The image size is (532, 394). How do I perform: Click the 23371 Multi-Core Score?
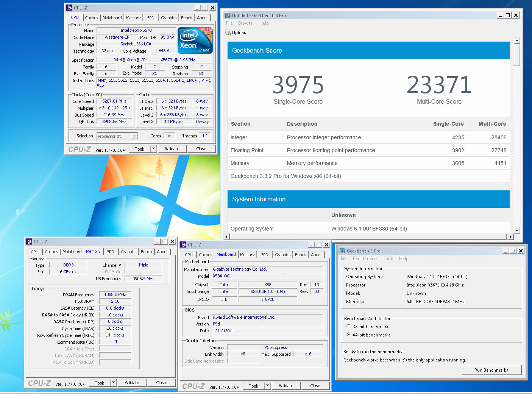[x=439, y=85]
